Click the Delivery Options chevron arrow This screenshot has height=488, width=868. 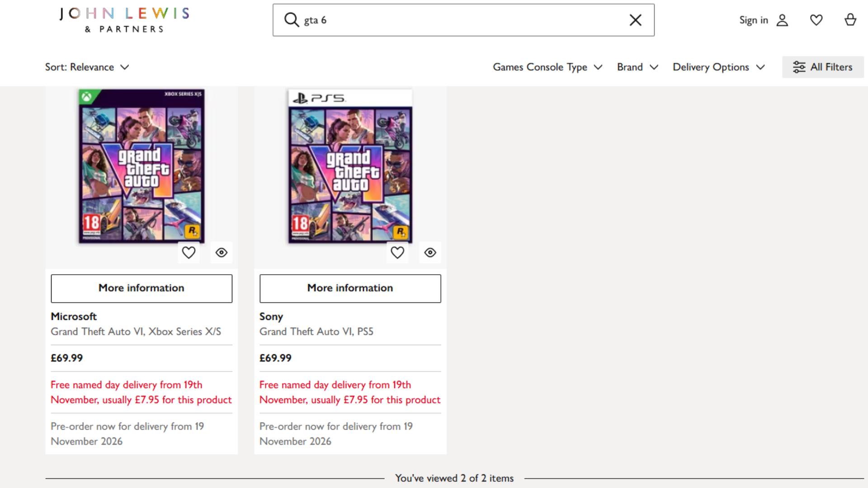click(760, 67)
